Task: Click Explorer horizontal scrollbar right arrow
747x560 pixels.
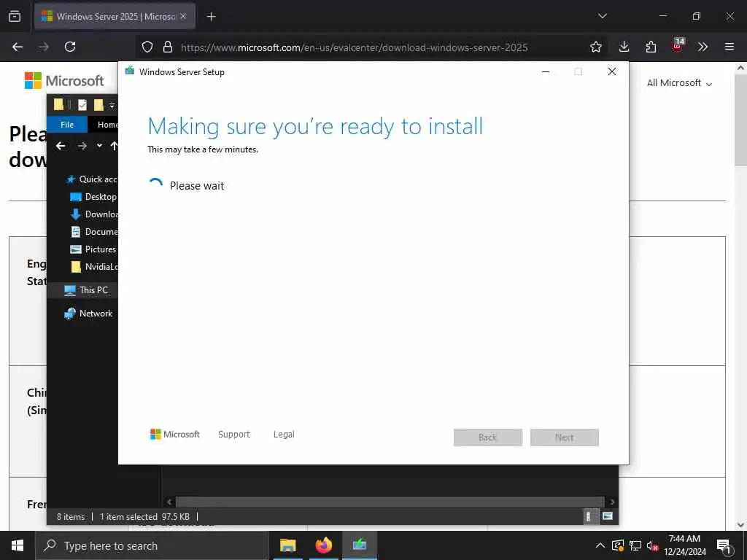Action: 612,502
